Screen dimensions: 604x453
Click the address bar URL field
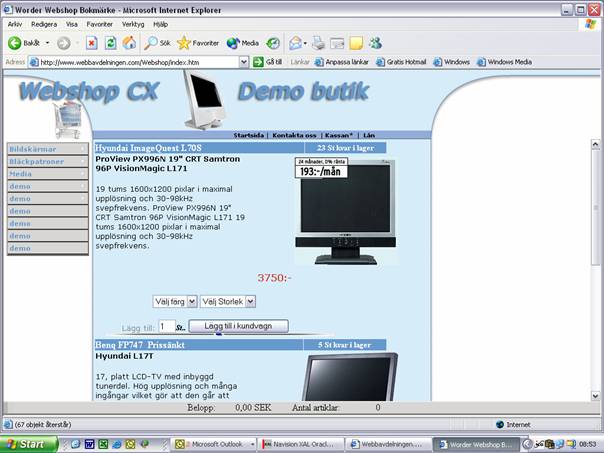(x=134, y=62)
